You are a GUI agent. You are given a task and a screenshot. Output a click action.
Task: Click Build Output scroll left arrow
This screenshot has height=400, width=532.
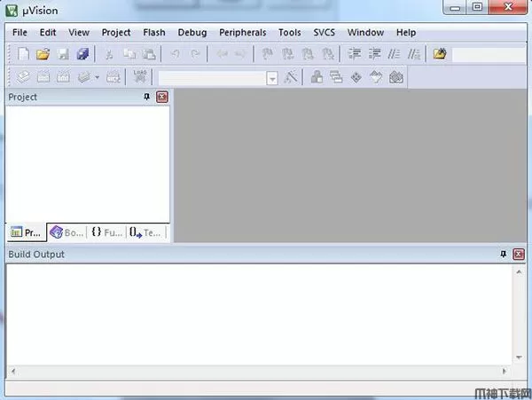[13, 372]
